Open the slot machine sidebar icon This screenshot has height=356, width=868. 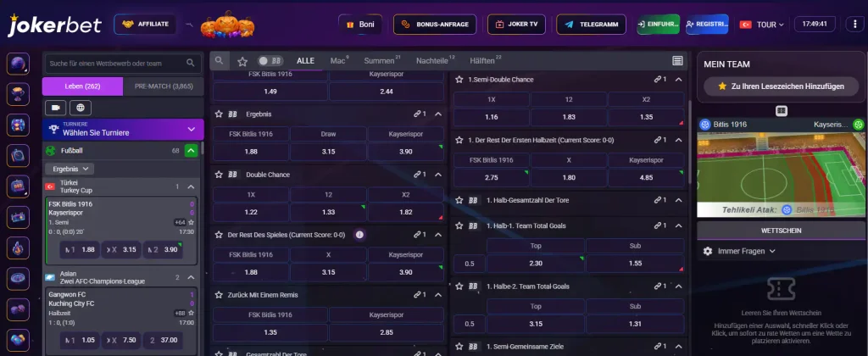tap(18, 186)
